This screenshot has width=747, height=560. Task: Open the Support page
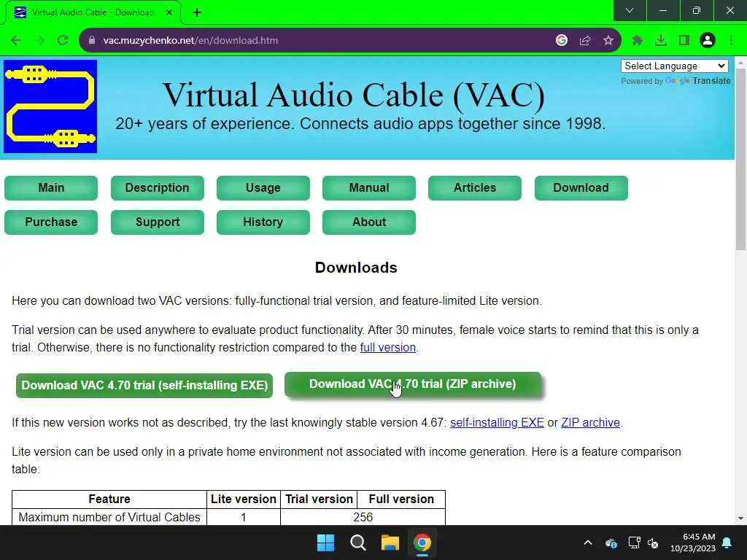pyautogui.click(x=158, y=222)
